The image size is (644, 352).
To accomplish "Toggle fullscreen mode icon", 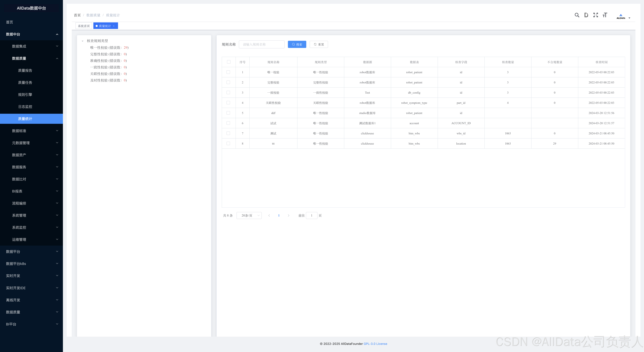I will tap(596, 15).
